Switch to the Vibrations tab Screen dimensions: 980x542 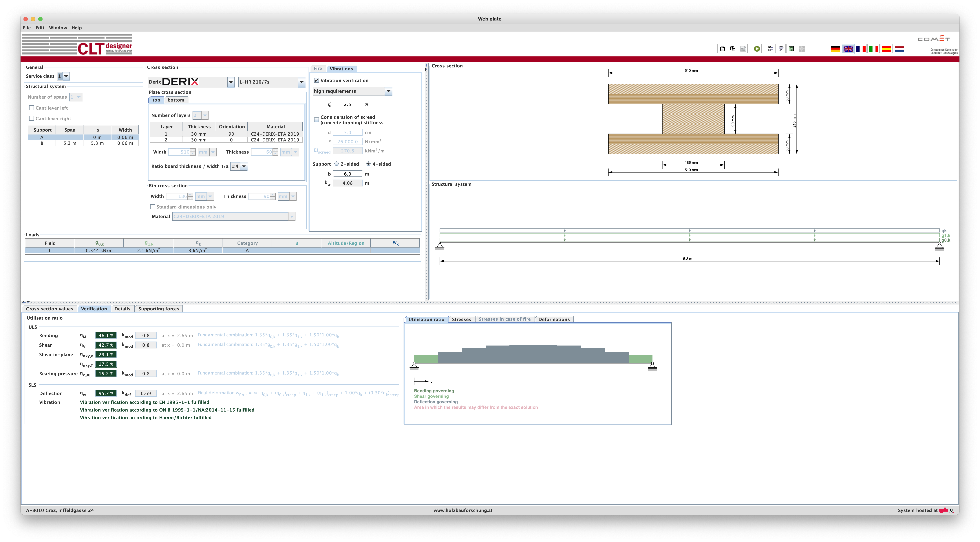point(341,68)
